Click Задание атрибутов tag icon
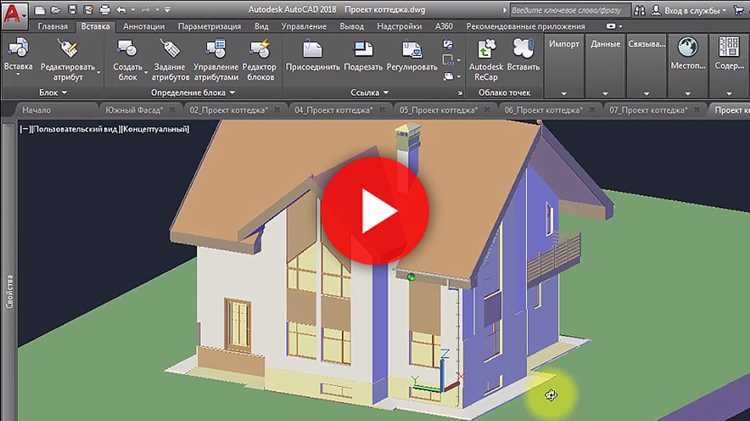 click(x=170, y=49)
